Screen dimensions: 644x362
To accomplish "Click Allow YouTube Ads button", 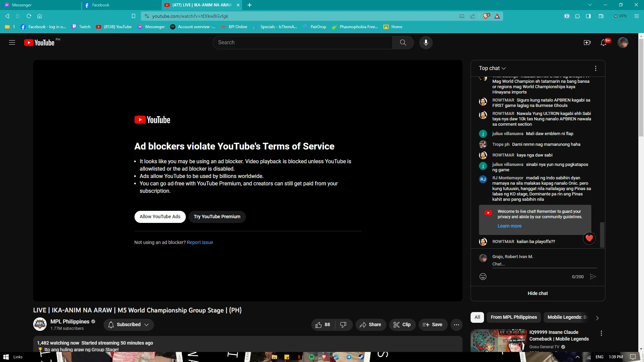I will 160,217.
